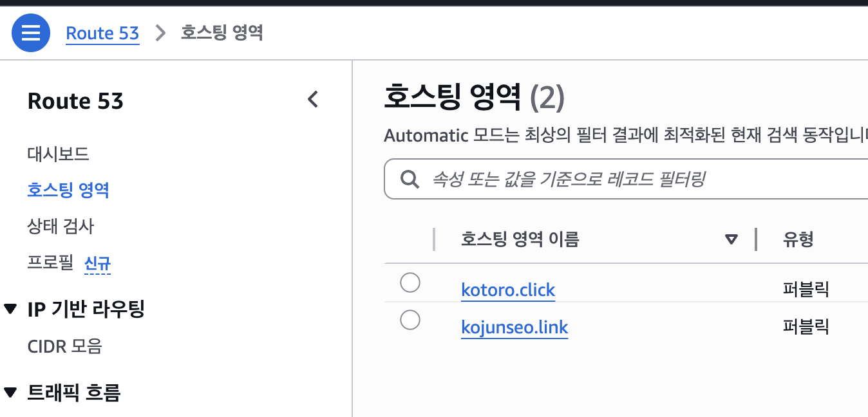
Task: Select 호스팅 영역 in the left sidebar
Action: click(68, 190)
